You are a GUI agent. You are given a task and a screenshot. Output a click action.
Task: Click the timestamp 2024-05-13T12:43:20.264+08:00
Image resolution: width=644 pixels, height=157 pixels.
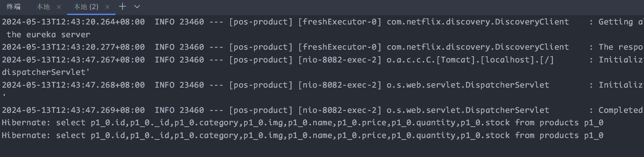[73, 22]
